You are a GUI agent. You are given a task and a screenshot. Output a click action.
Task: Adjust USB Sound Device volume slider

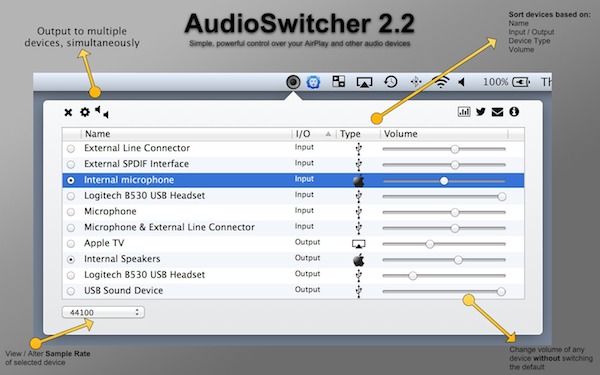(444, 292)
